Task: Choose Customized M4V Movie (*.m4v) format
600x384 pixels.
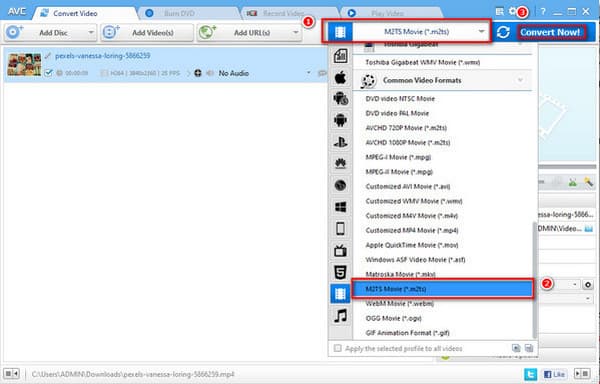Action: pos(411,216)
